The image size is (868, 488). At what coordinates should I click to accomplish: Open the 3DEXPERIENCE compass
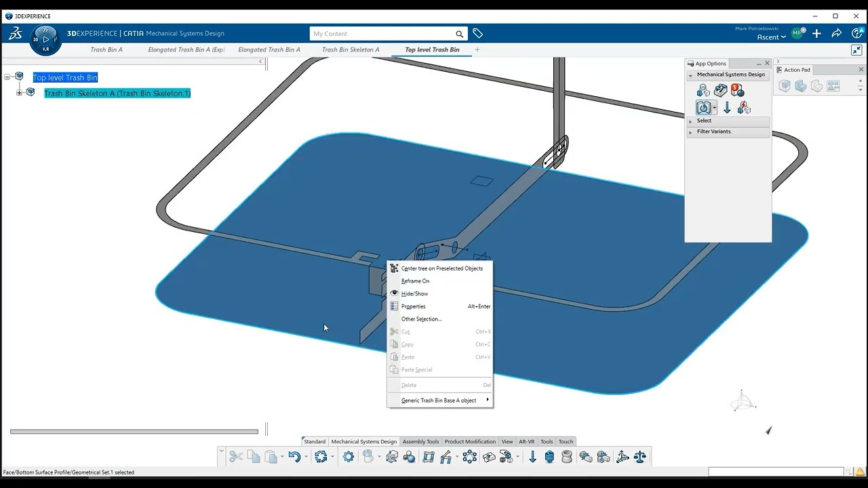pyautogui.click(x=45, y=39)
